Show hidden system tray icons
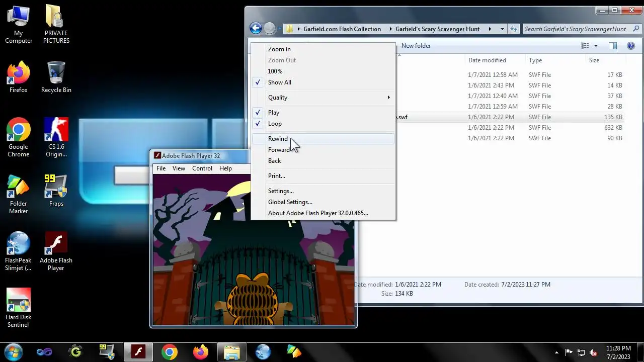The height and width of the screenshot is (362, 644). [556, 352]
